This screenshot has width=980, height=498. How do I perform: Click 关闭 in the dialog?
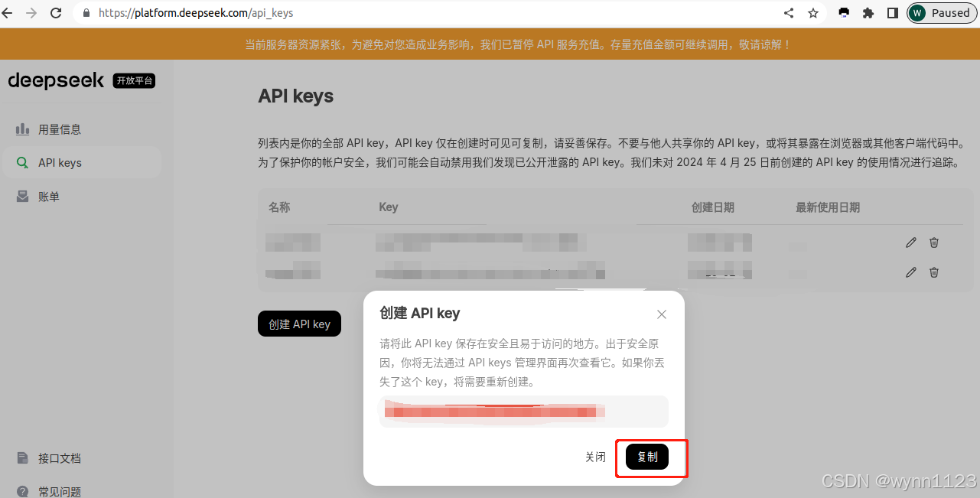coord(595,457)
